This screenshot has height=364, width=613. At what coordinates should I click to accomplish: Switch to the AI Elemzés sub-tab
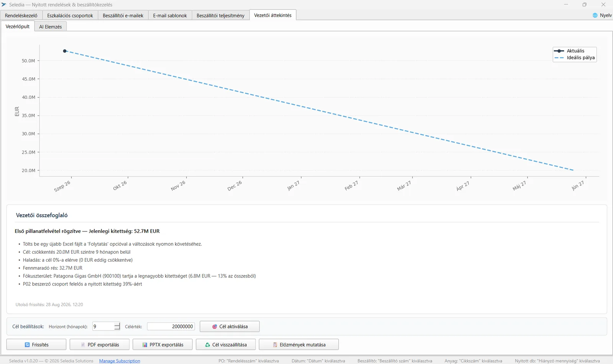point(51,27)
